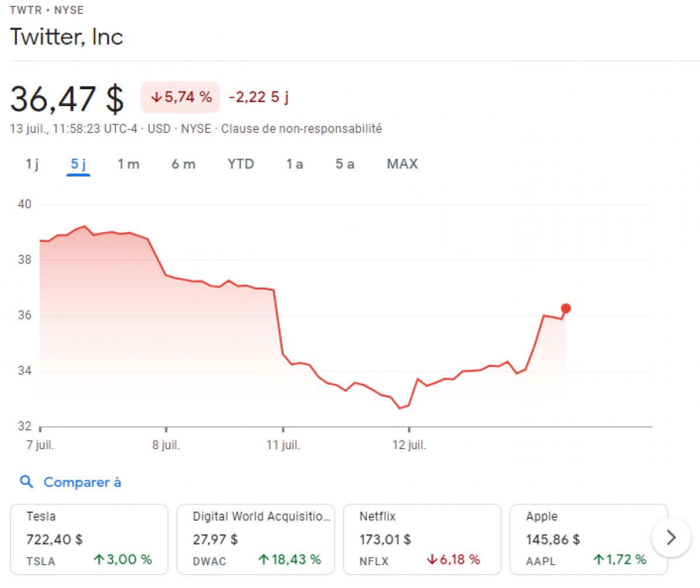Click the red current-price dot on chart
Image resolution: width=700 pixels, height=588 pixels.
565,309
